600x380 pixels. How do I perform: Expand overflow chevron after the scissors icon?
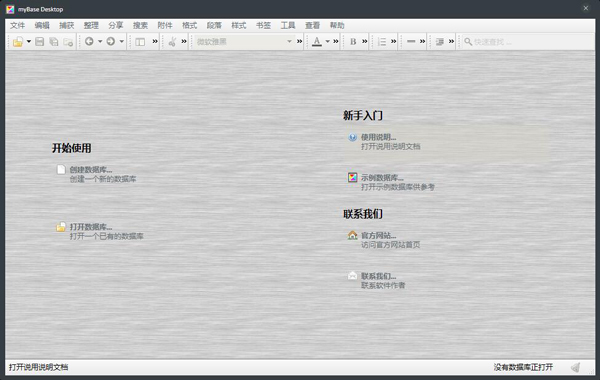(x=184, y=41)
